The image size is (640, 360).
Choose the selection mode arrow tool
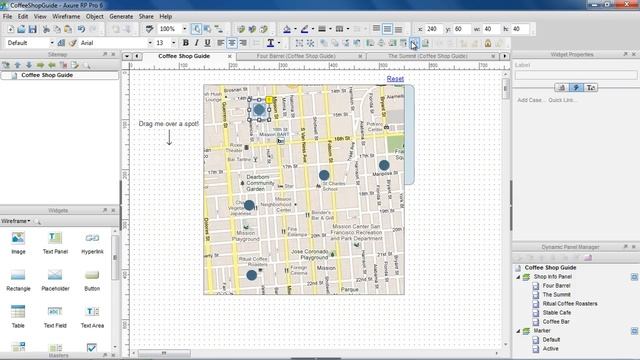[x=196, y=29]
